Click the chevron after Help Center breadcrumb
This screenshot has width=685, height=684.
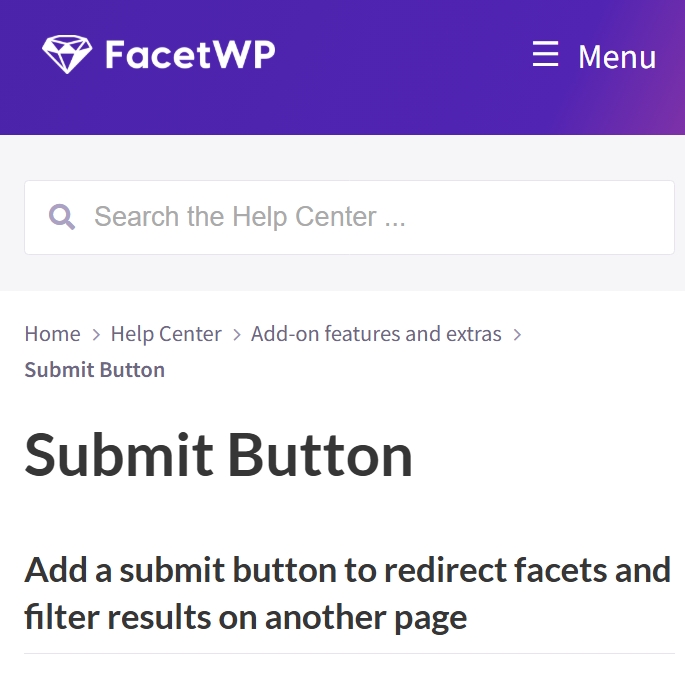click(x=237, y=335)
